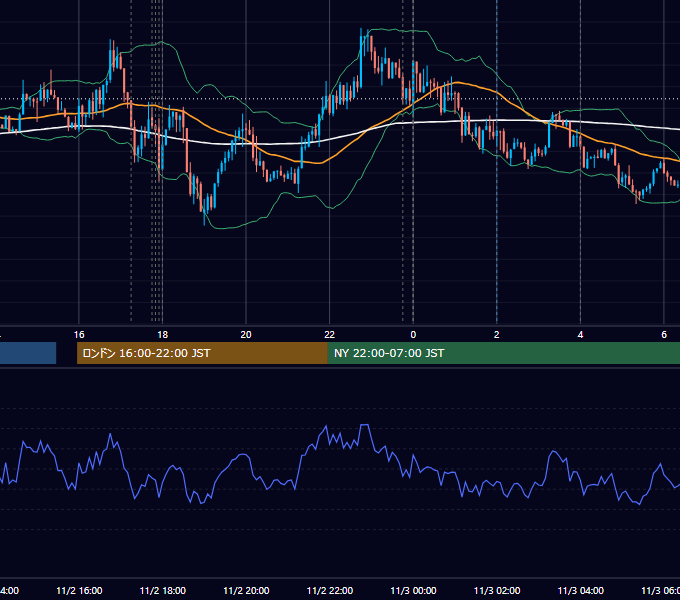Click the 11/3 00:00 time label
Screen dimensions: 680x600
(x=413, y=590)
